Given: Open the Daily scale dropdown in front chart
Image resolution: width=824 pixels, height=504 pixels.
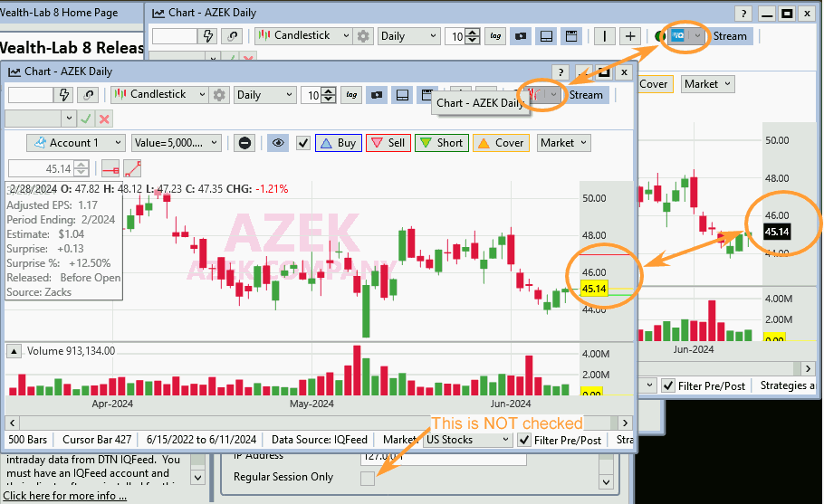Looking at the screenshot, I should click(264, 95).
